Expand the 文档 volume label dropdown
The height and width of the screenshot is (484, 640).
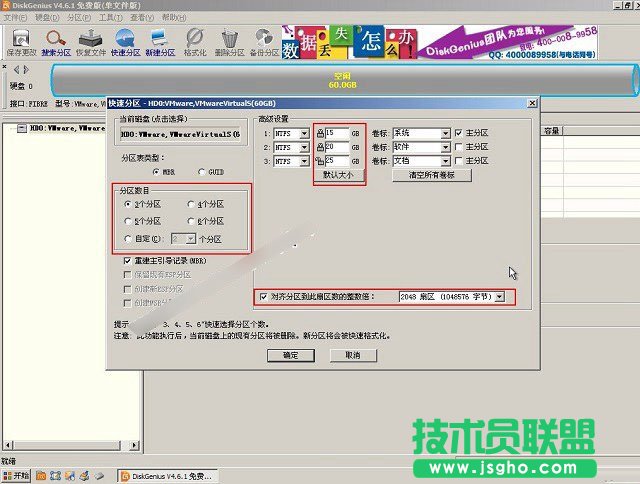pyautogui.click(x=445, y=161)
